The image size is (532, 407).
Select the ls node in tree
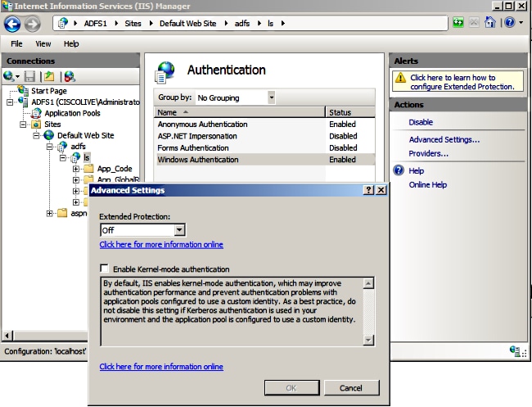coord(87,158)
